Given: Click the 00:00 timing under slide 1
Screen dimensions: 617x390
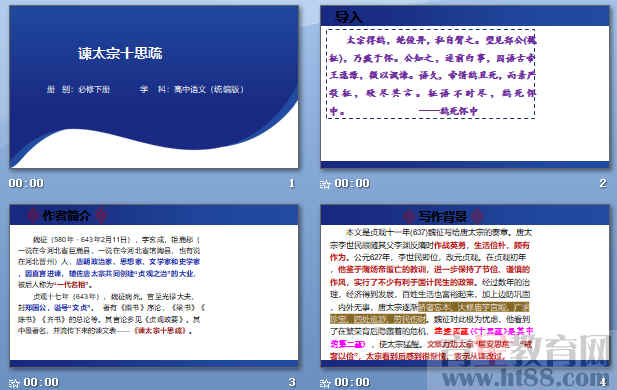Looking at the screenshot, I should [26, 183].
